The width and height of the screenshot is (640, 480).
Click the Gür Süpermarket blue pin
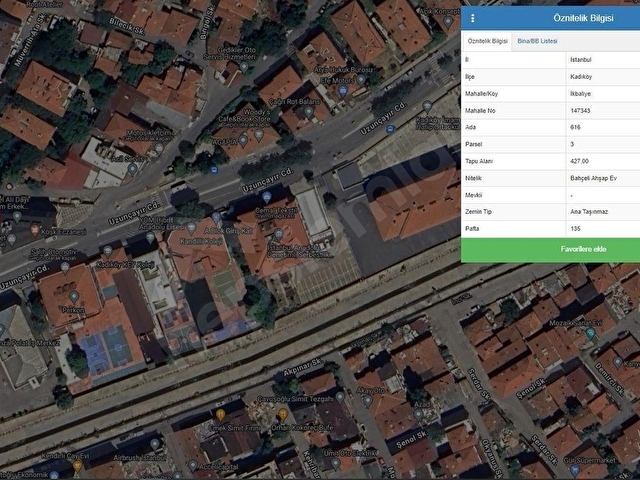574,470
